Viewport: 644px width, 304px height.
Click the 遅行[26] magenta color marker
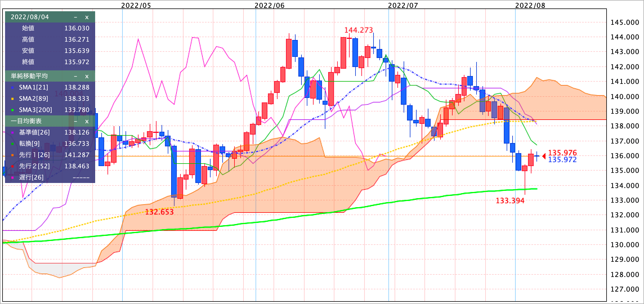coord(12,178)
